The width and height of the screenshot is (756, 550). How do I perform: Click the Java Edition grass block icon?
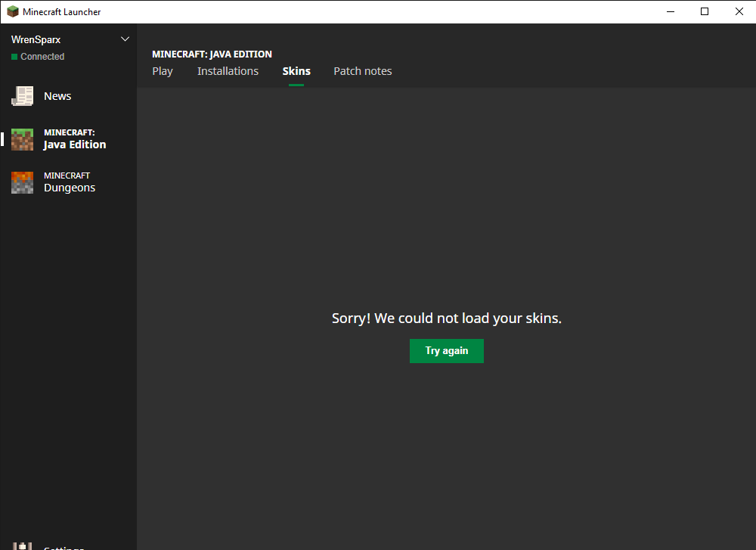coord(22,139)
